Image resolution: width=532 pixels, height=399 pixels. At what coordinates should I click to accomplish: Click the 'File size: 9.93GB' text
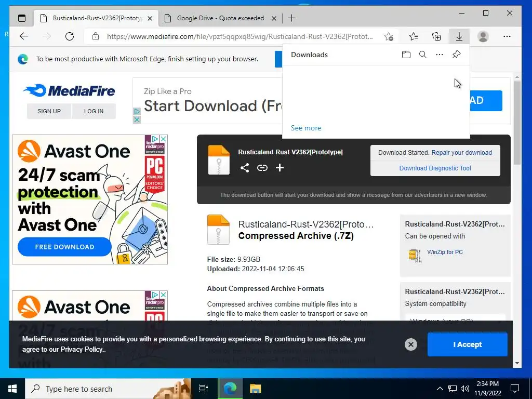tap(234, 260)
